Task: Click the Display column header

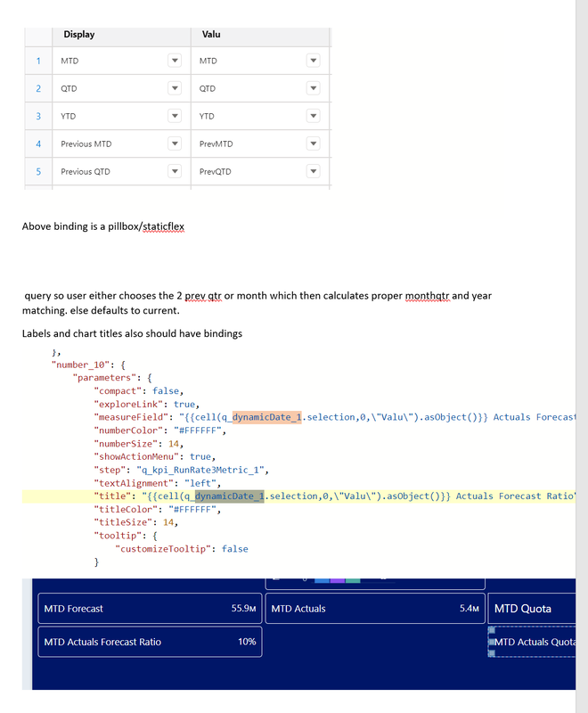Action: pyautogui.click(x=121, y=35)
